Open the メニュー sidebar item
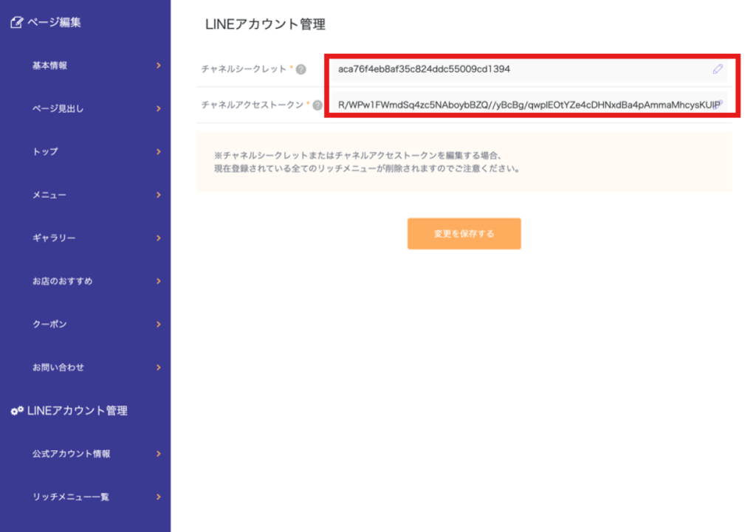756x532 pixels. (x=49, y=195)
